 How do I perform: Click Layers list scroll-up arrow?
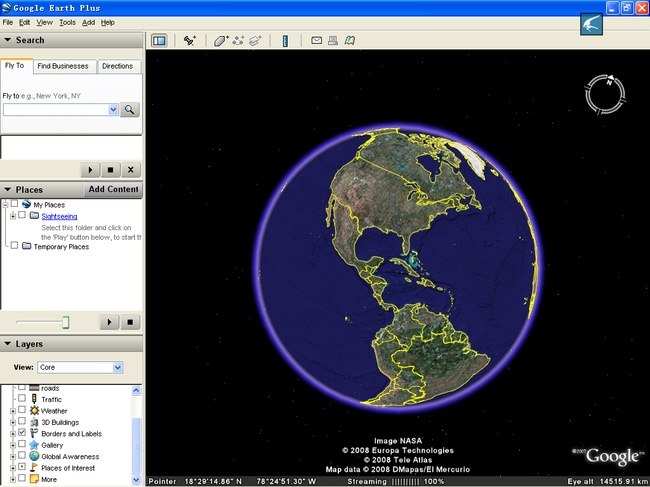tap(136, 390)
